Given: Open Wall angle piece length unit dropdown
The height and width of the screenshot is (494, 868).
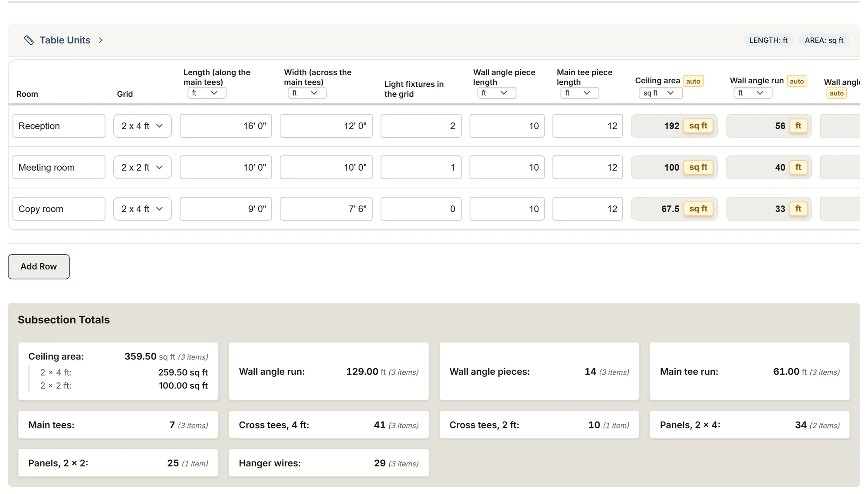Looking at the screenshot, I should (x=496, y=93).
